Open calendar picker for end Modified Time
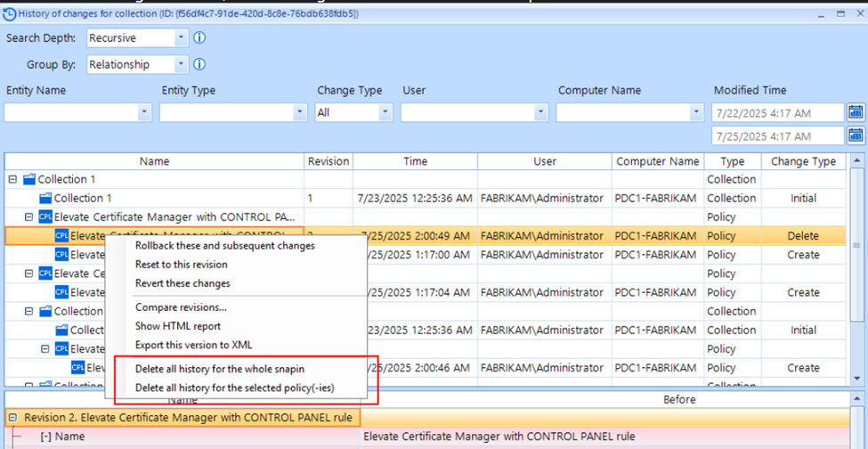Screen dimensions: 868x449 click(x=856, y=135)
